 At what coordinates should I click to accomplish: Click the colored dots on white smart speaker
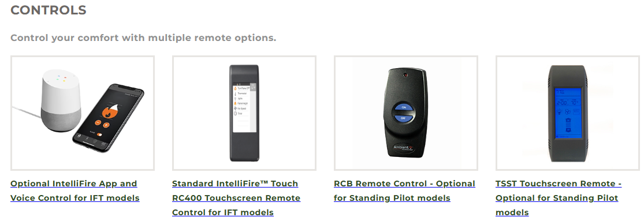[61, 78]
